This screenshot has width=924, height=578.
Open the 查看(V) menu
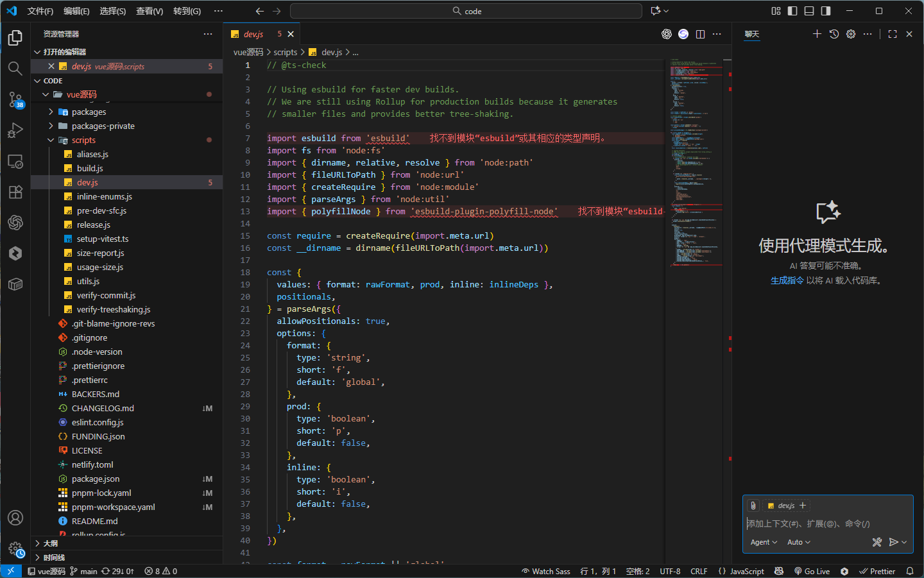[150, 11]
